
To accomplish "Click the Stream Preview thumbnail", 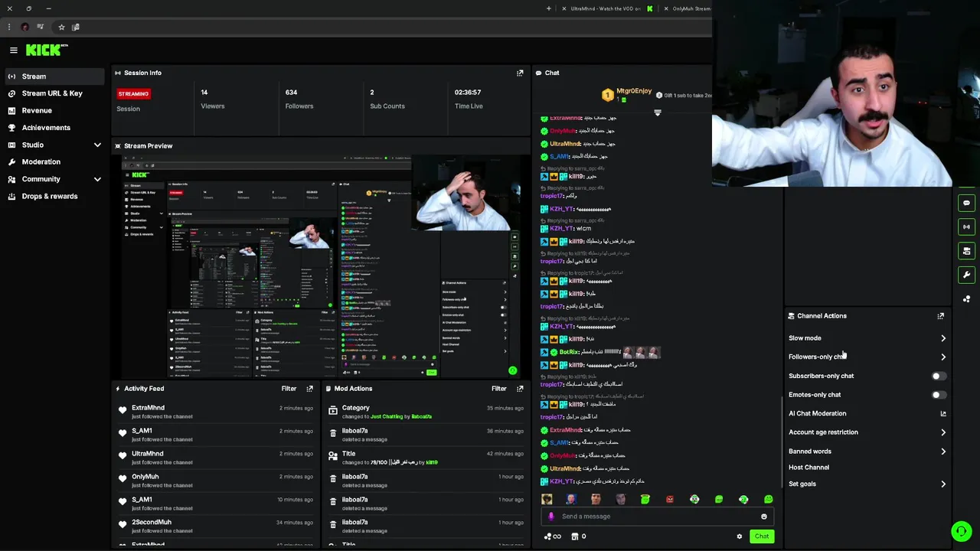I will point(321,266).
